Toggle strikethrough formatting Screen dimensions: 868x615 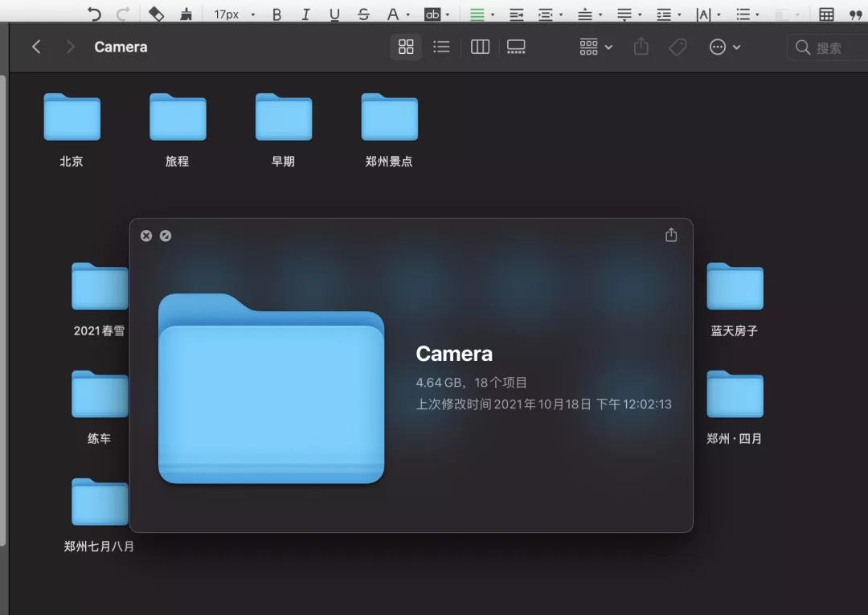point(363,14)
